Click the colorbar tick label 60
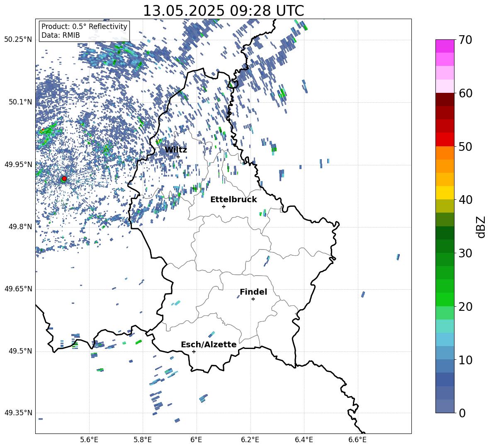Screen dimensions: 491x448 click(466, 93)
